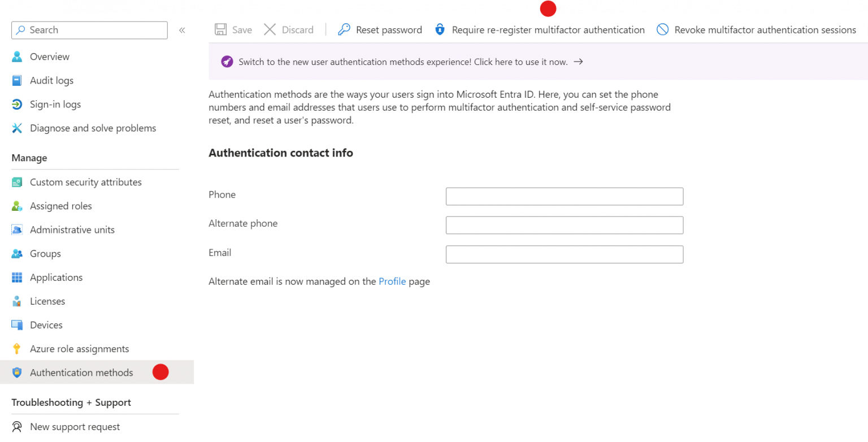This screenshot has width=868, height=442.
Task: Open the Profile page link
Action: pos(392,281)
